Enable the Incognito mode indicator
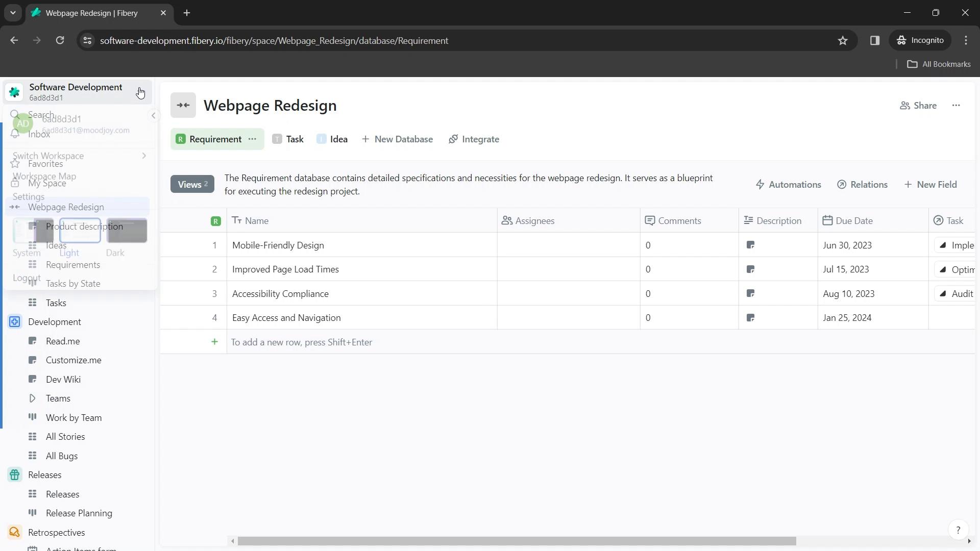The width and height of the screenshot is (980, 551). pos(923,40)
